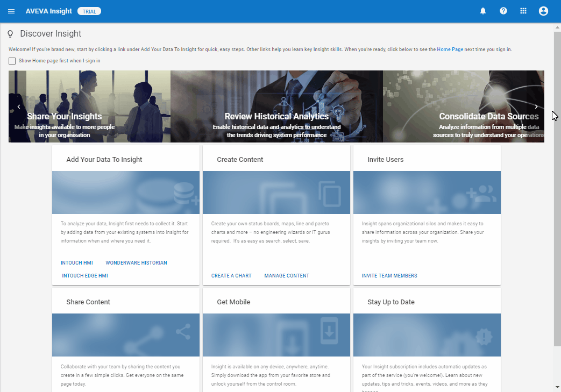Click the Get Mobile card heading
Image resolution: width=561 pixels, height=392 pixels.
pos(233,302)
